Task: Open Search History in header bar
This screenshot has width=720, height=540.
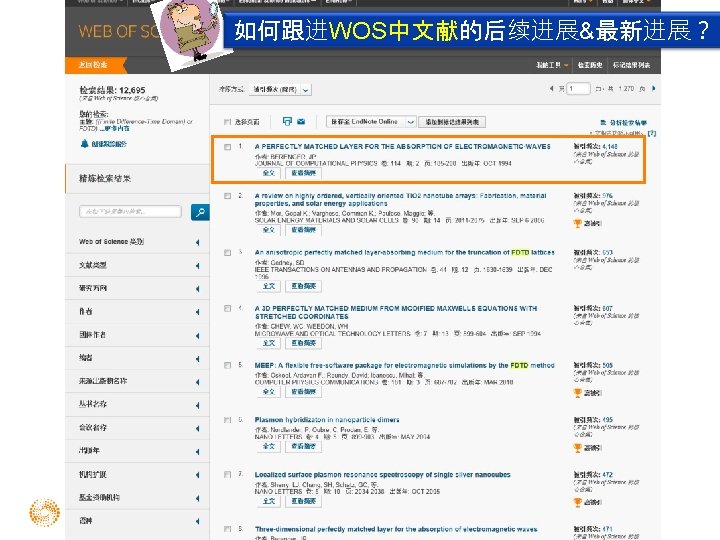Action: coord(590,65)
